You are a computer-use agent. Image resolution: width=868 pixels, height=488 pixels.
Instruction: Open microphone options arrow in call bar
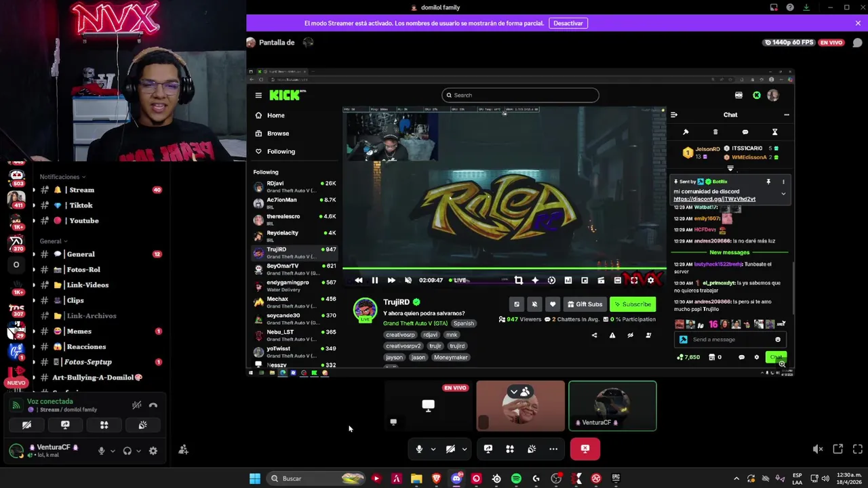point(433,449)
